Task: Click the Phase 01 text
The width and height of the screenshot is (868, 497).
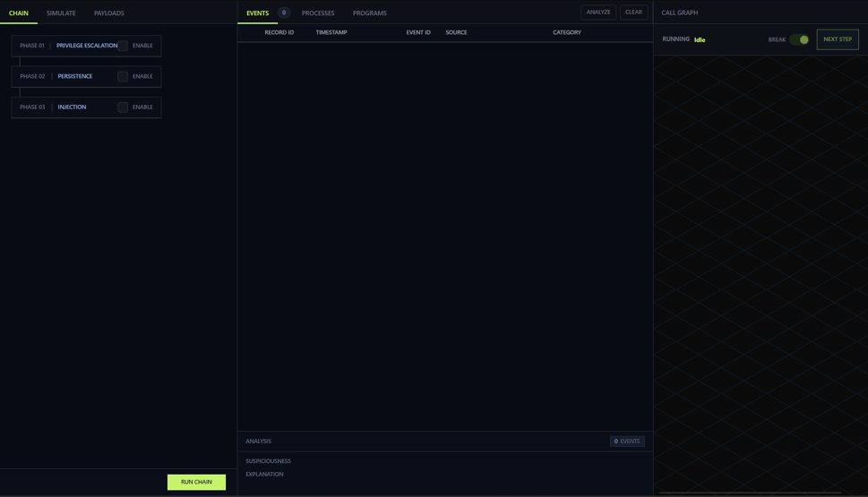Action: pos(32,46)
